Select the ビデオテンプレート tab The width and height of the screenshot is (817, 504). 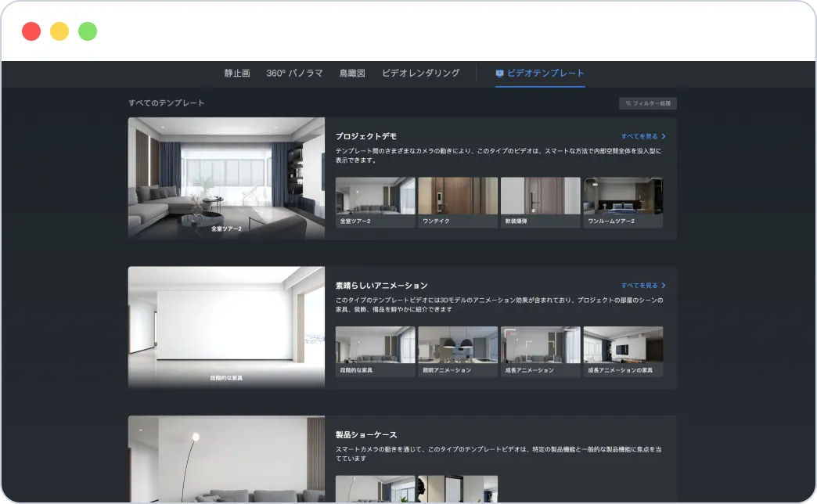(540, 74)
